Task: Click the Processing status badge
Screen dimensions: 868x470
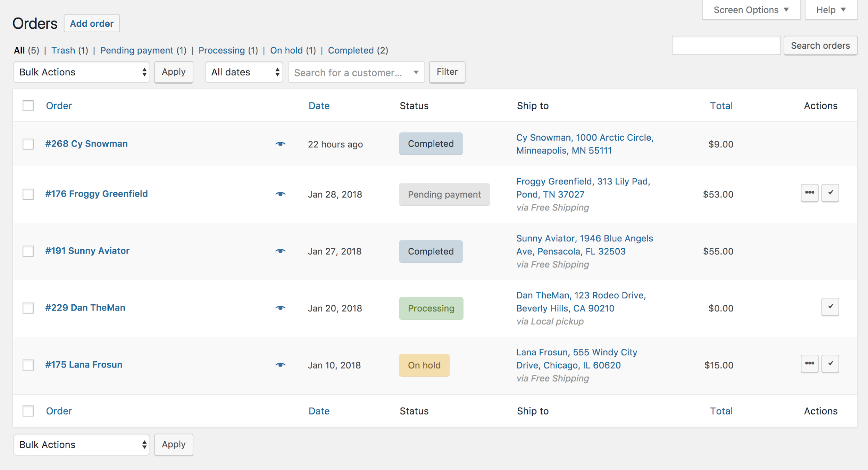Action: point(431,308)
